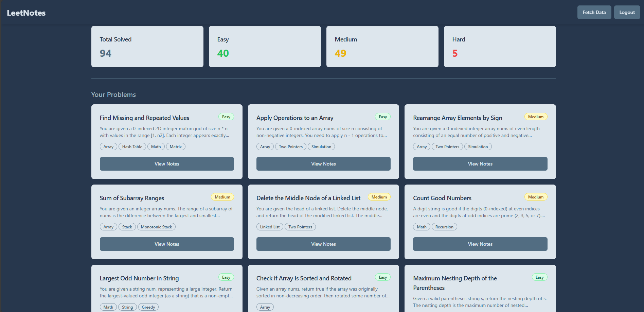Click Two Pointers tag on Apply Operations card
Screen dimensions: 644x312
pos(291,147)
